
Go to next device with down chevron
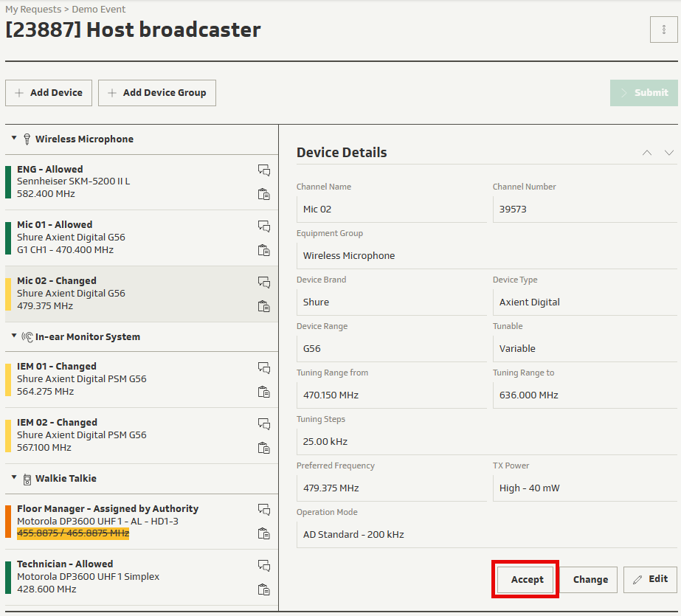click(669, 153)
